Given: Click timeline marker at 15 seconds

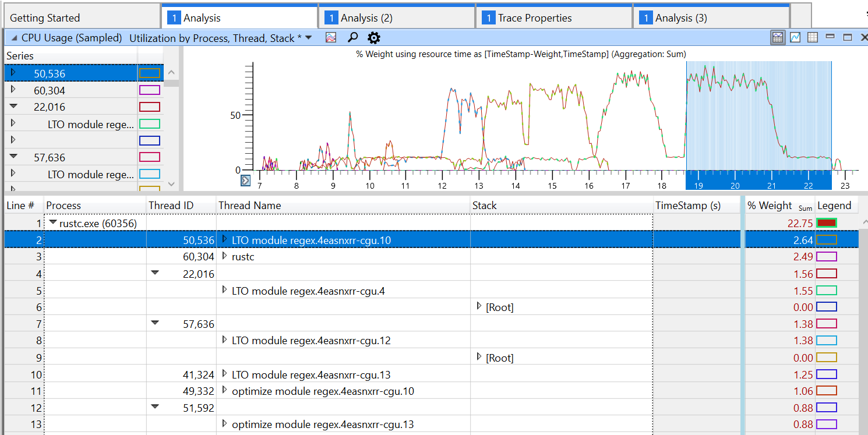Looking at the screenshot, I should tap(552, 186).
